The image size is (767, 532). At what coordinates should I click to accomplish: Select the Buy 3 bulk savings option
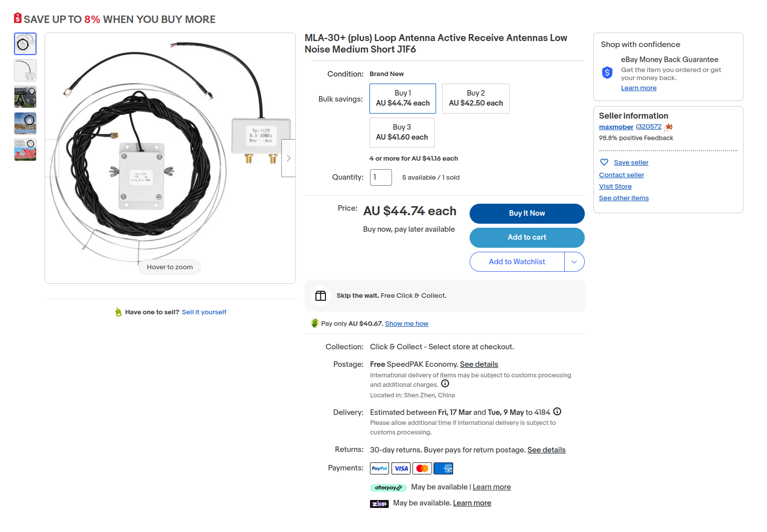coord(402,133)
